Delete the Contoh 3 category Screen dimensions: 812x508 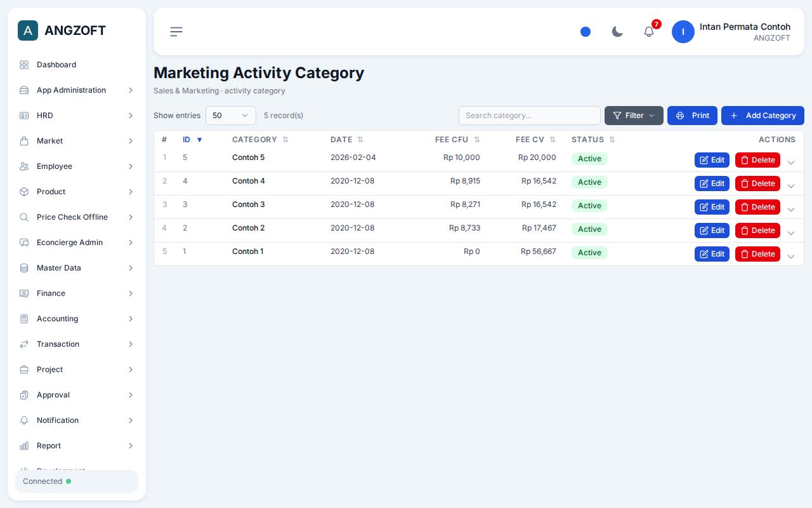757,207
